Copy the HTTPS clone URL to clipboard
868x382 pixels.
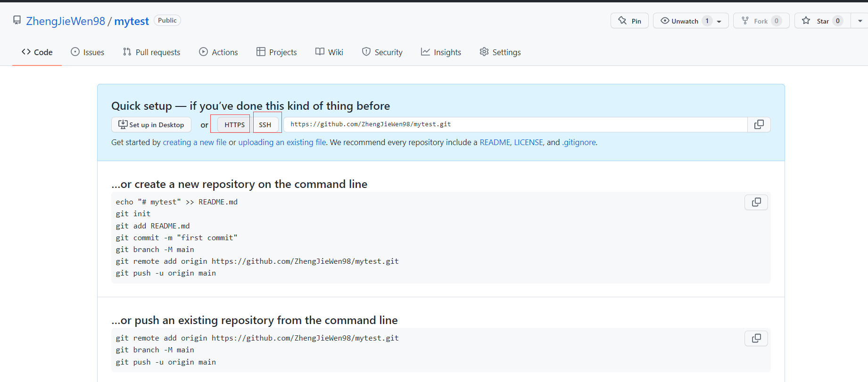(x=759, y=124)
